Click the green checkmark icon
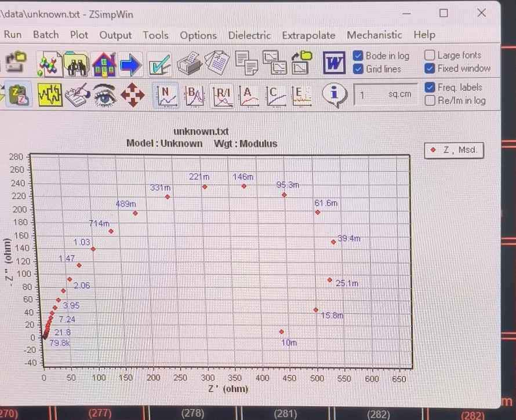516x420 pixels. [x=159, y=64]
